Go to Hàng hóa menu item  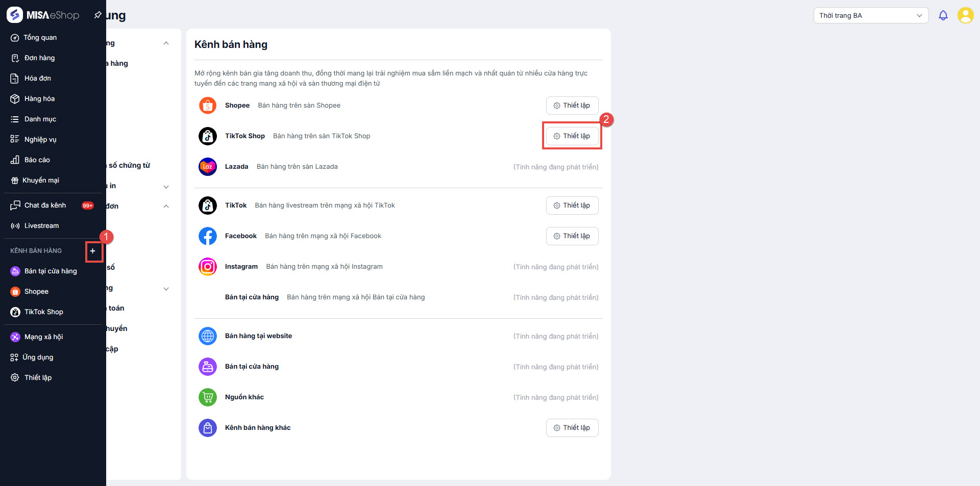39,99
